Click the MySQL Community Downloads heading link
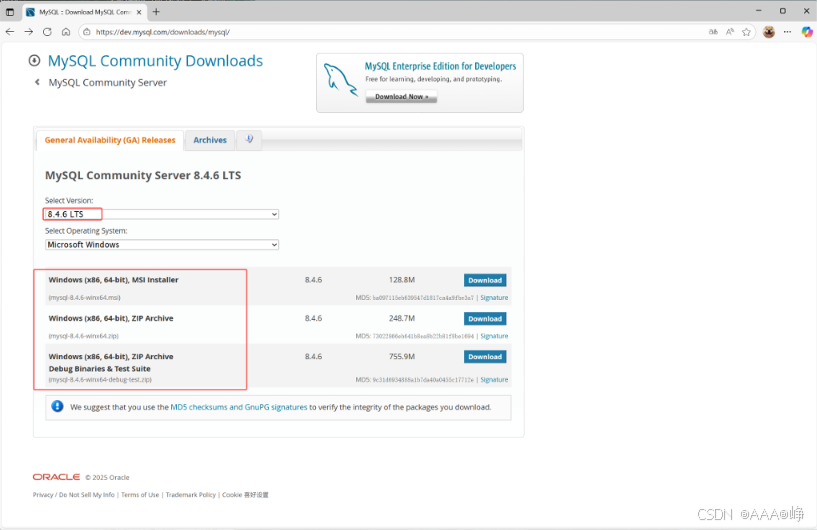Viewport: 817px width, 530px height. point(155,60)
